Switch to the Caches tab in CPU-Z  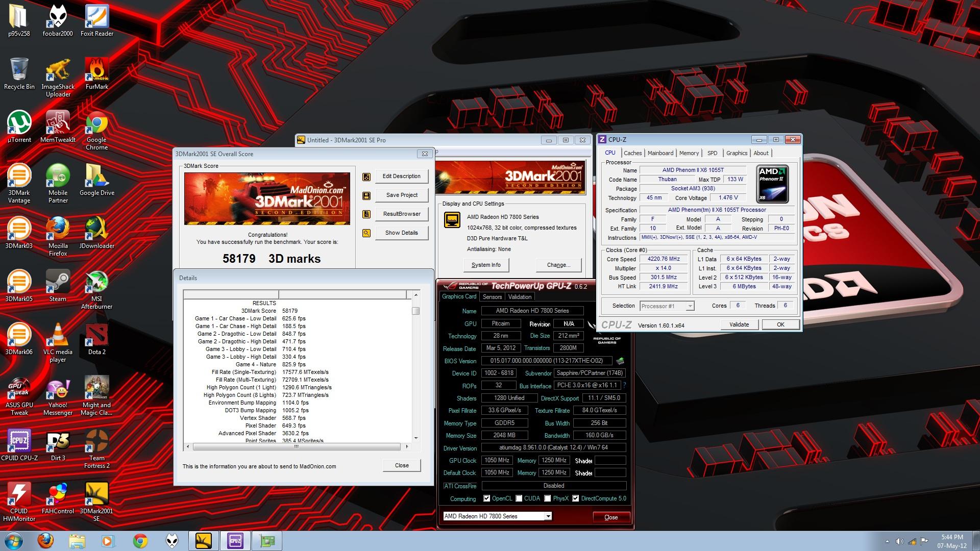tap(632, 153)
